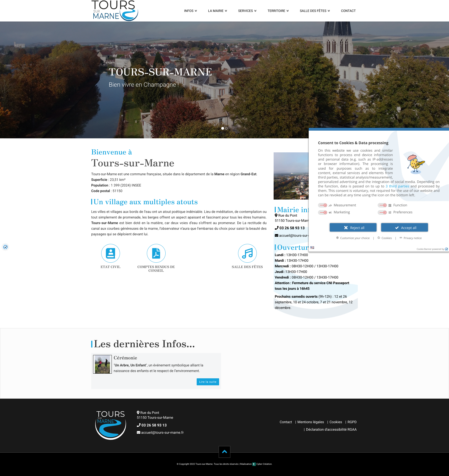This screenshot has height=476, width=449.
Task: Open the Salle des Fêtes music note icon
Action: click(247, 253)
